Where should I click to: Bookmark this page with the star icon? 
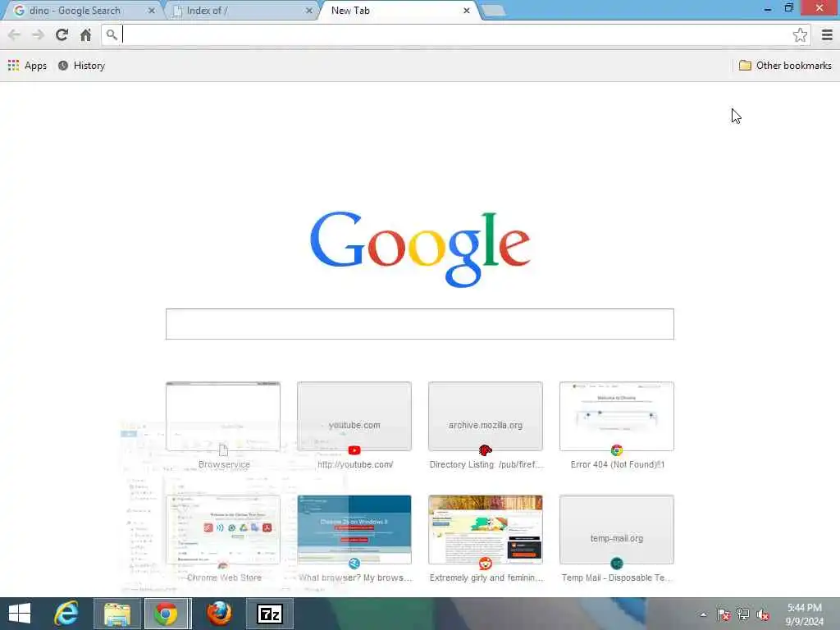[800, 34]
